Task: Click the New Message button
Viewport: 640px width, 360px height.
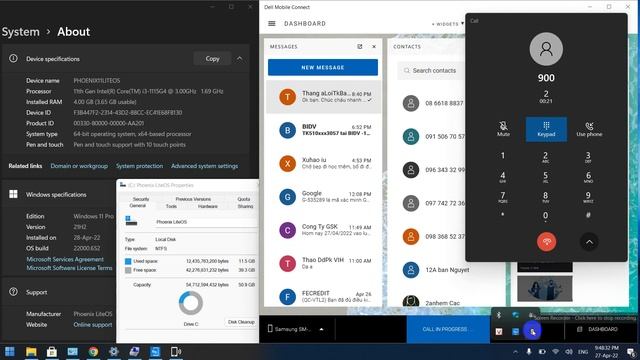Action: click(322, 67)
